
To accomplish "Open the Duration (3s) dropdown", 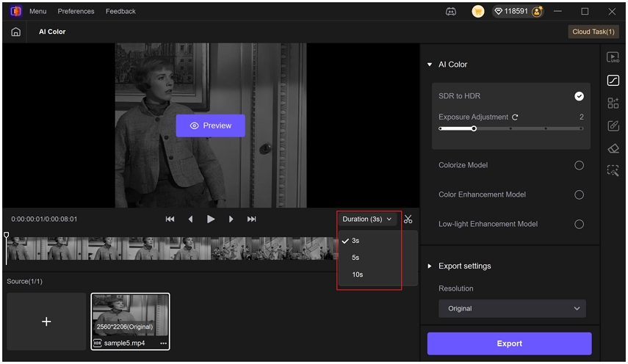I will point(367,219).
